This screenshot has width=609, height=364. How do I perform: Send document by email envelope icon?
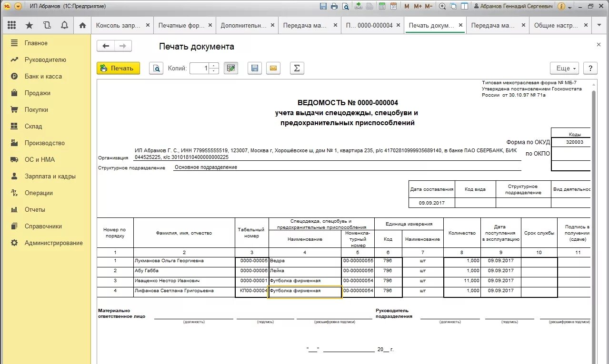coord(273,69)
